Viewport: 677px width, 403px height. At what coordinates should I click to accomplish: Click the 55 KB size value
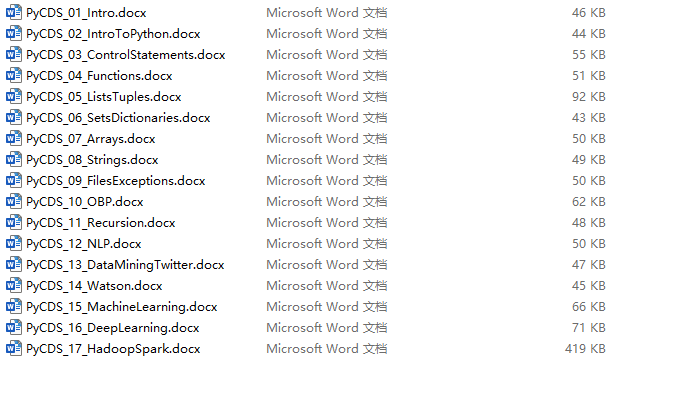588,55
